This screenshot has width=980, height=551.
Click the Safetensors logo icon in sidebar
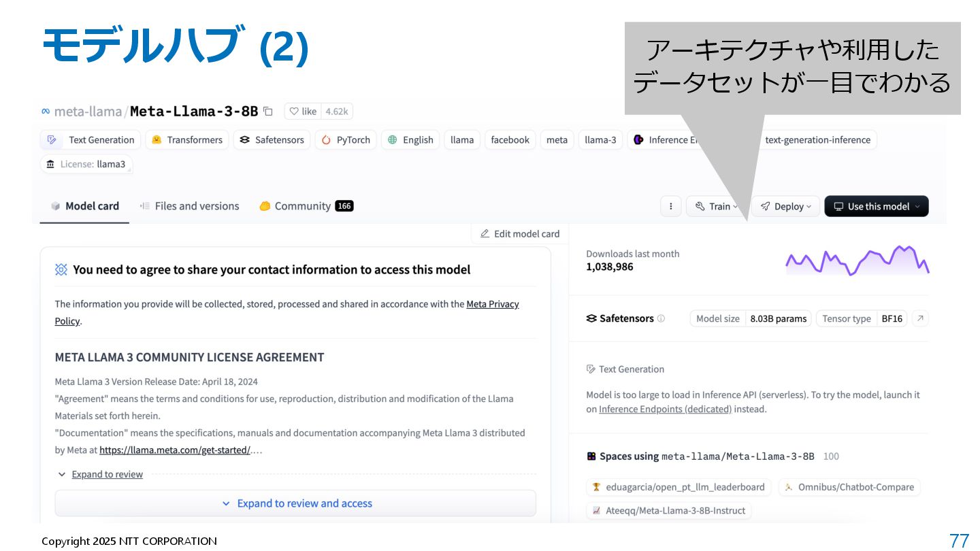(x=591, y=318)
